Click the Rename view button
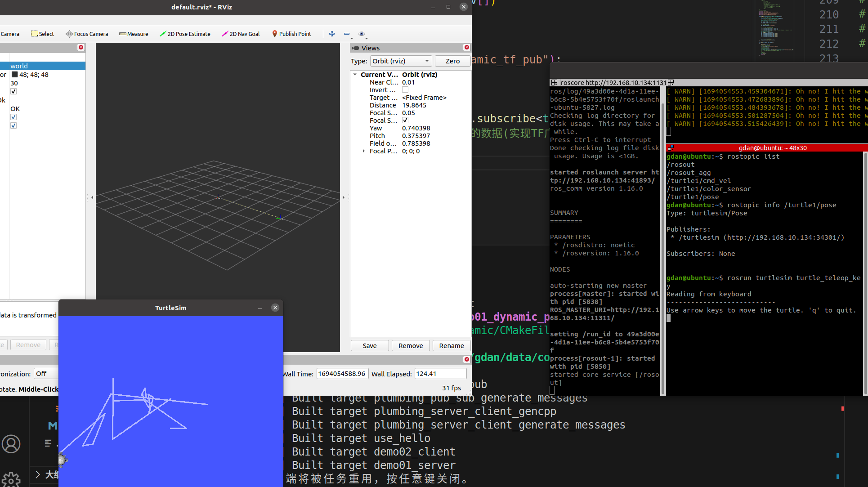 click(451, 346)
